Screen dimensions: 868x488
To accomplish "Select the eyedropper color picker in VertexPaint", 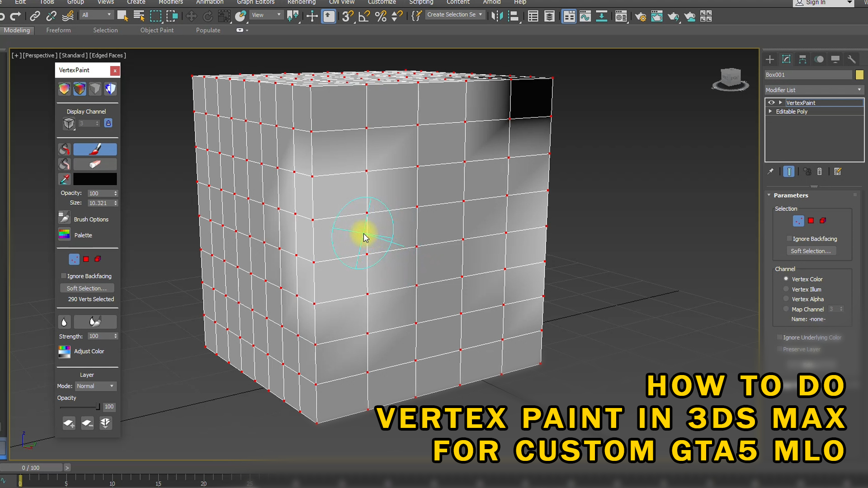I will (x=64, y=179).
